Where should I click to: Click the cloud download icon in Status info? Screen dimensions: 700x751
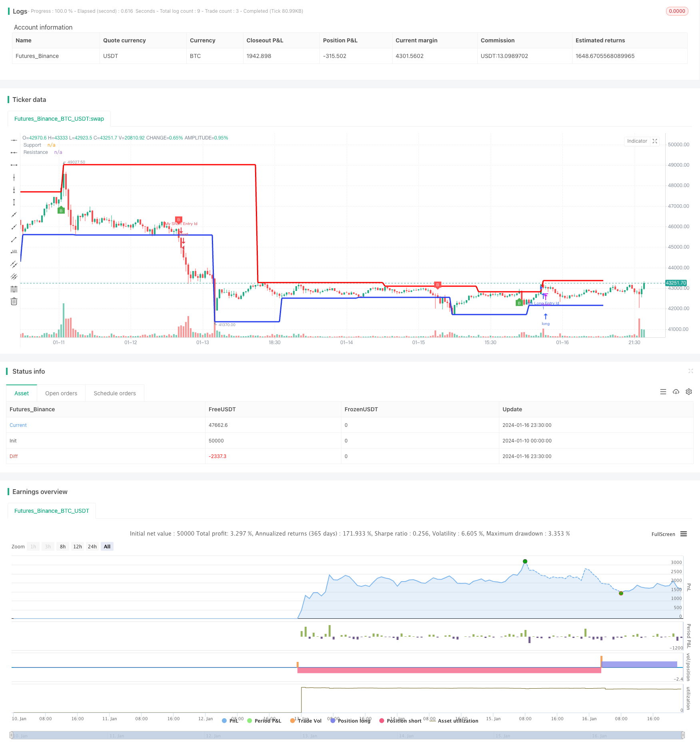[676, 392]
